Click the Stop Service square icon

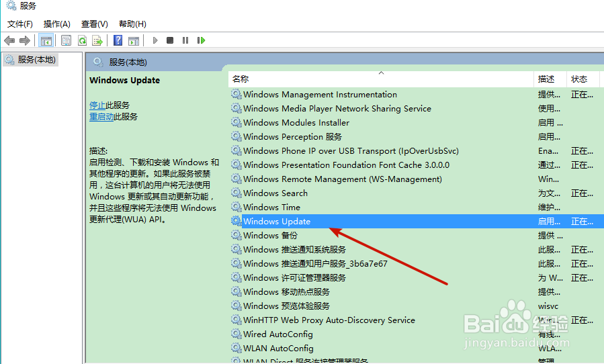pos(170,40)
